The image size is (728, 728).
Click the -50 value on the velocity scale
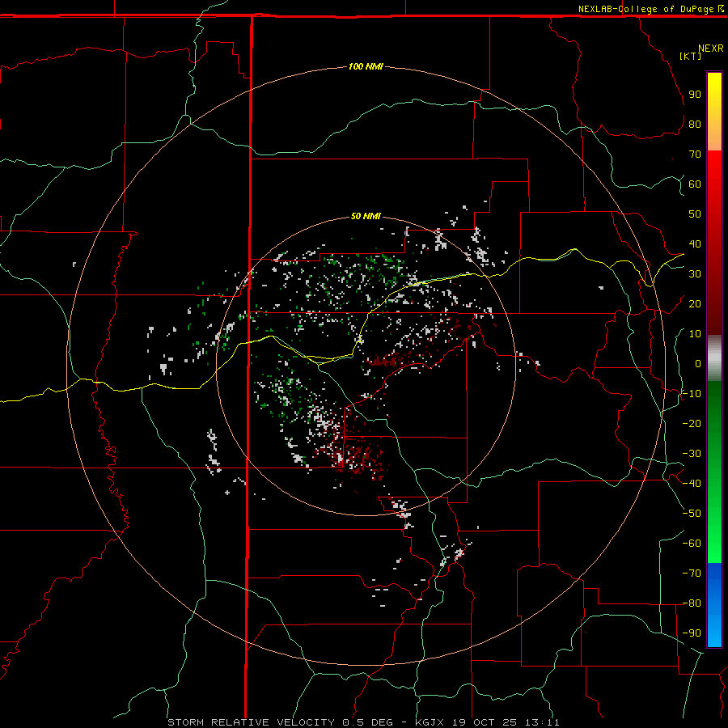692,514
